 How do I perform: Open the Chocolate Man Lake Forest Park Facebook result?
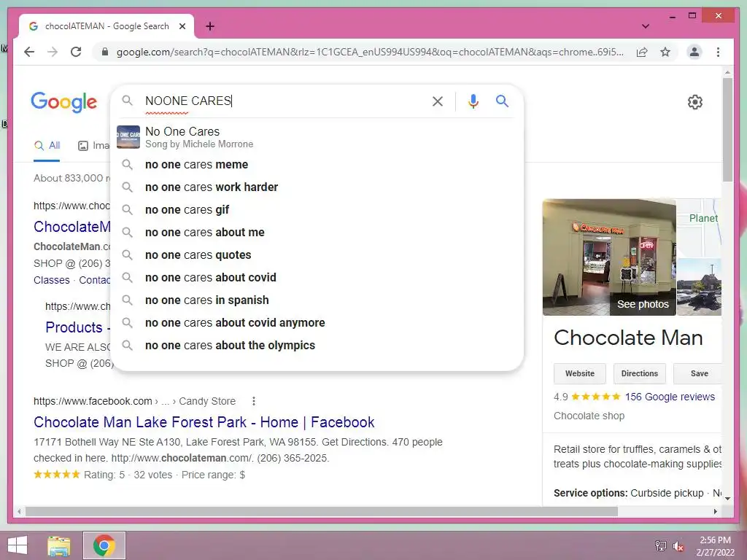pos(204,422)
